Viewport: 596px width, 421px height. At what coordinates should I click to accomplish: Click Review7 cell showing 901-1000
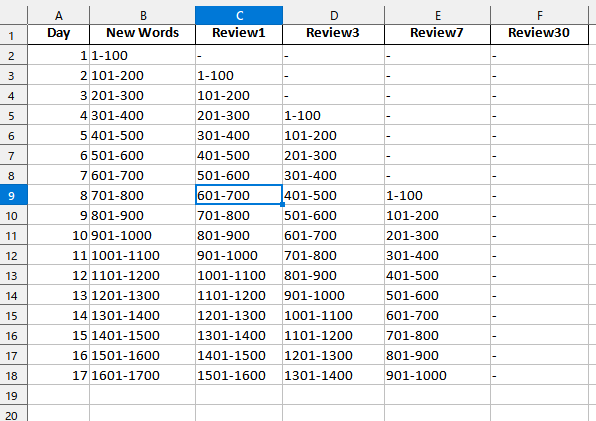(437, 375)
